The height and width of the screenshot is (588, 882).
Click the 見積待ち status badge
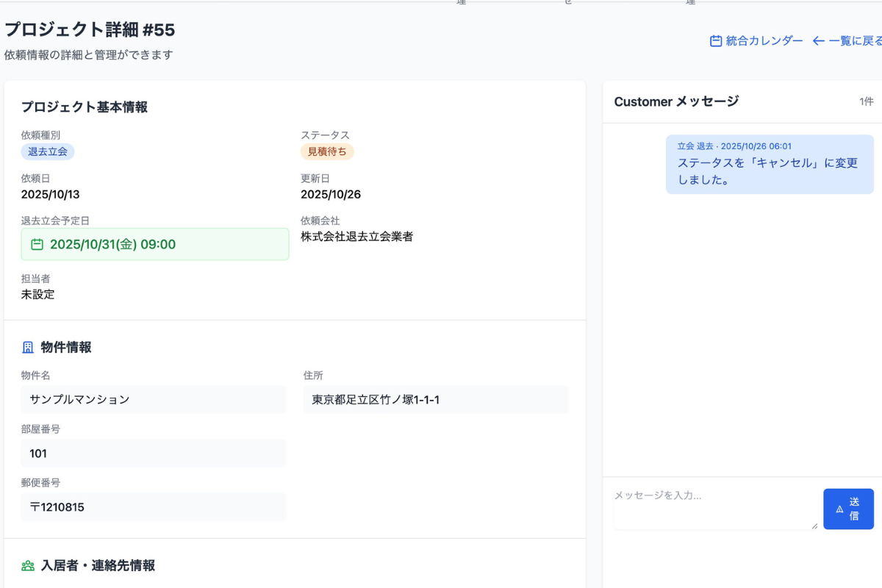[327, 151]
